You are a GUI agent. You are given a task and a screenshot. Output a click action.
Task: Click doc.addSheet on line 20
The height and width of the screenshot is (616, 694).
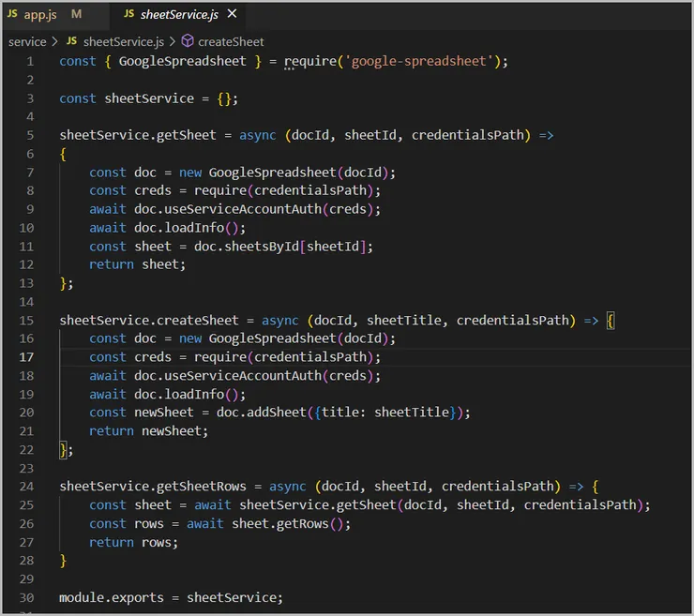pos(261,413)
